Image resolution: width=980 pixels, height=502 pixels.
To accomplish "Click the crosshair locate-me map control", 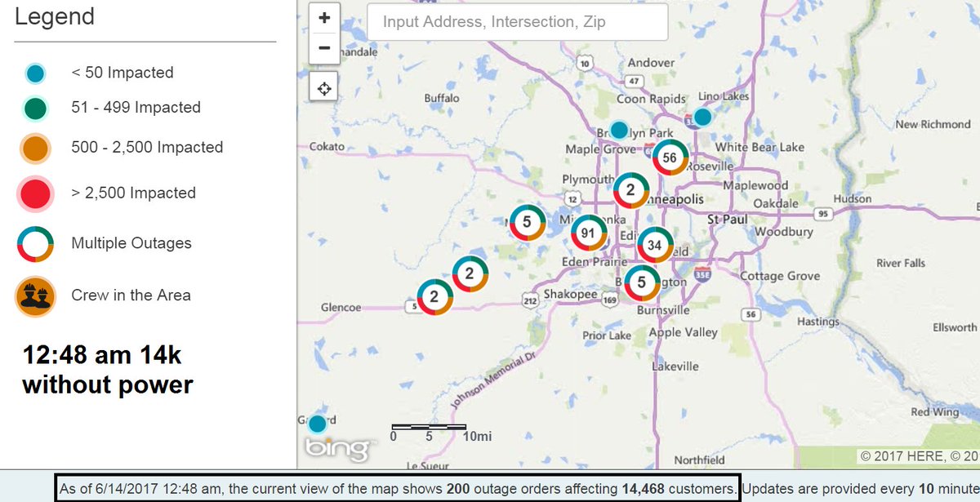I will tap(323, 87).
